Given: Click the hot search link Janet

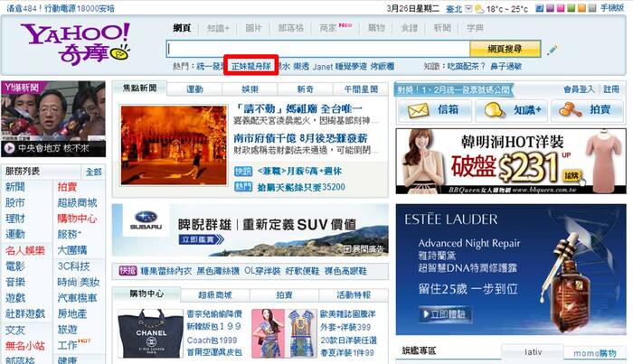Looking at the screenshot, I should [x=323, y=67].
